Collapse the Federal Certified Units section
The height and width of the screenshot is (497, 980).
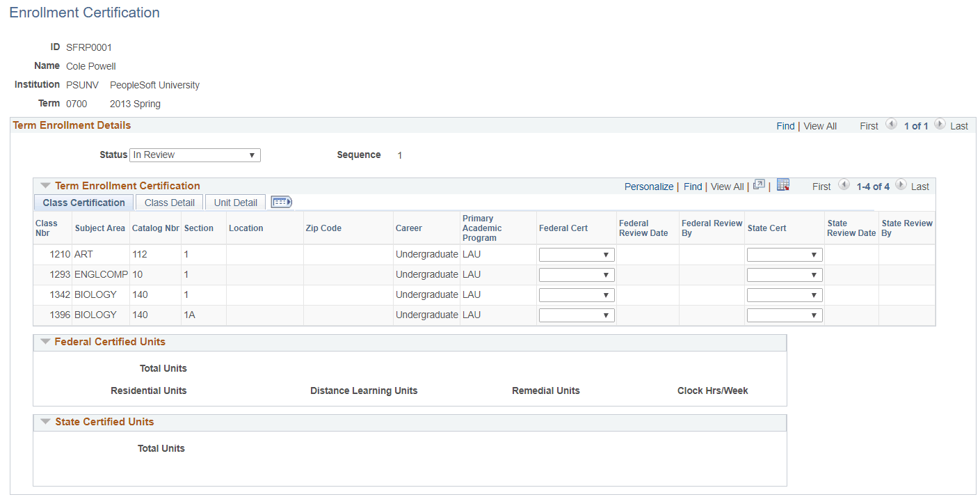click(45, 342)
